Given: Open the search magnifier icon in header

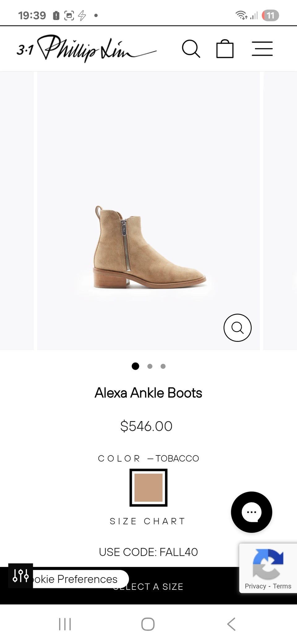Looking at the screenshot, I should click(191, 49).
